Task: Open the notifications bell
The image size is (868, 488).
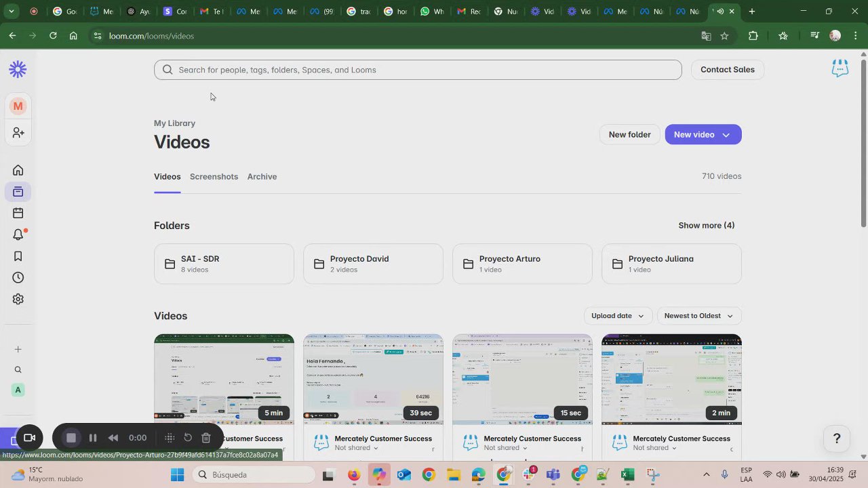Action: 18,235
